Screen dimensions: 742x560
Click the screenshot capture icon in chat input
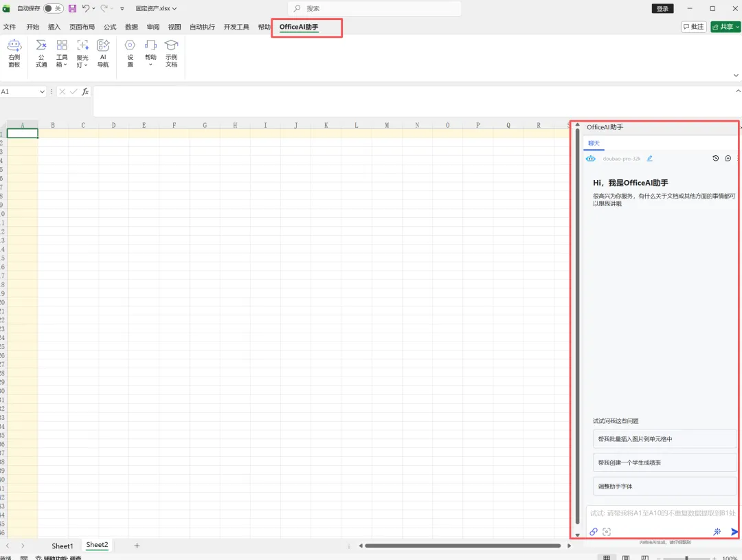coord(607,532)
